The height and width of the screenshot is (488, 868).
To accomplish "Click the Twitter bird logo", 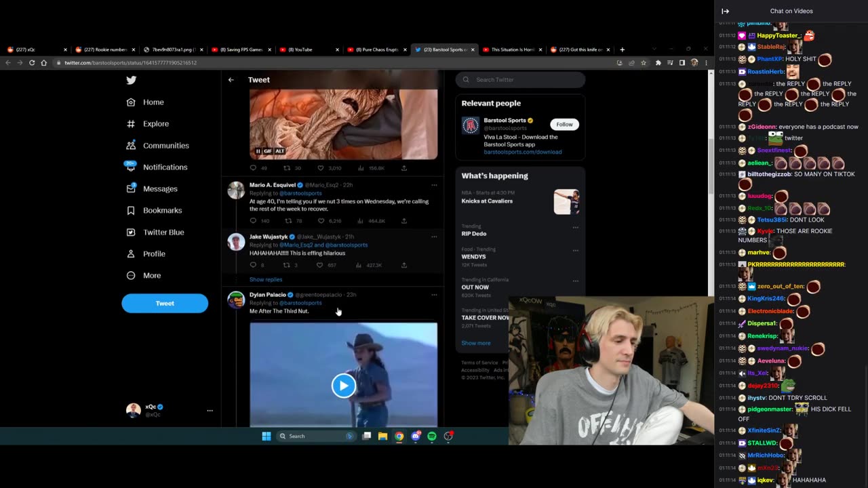I will click(x=131, y=80).
